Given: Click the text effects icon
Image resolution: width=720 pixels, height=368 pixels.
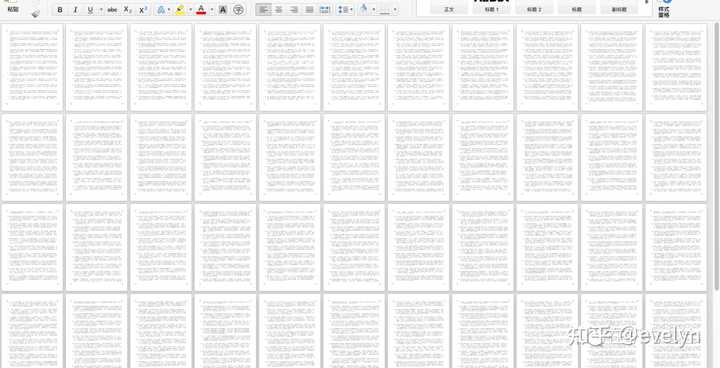Looking at the screenshot, I should pos(161,10).
